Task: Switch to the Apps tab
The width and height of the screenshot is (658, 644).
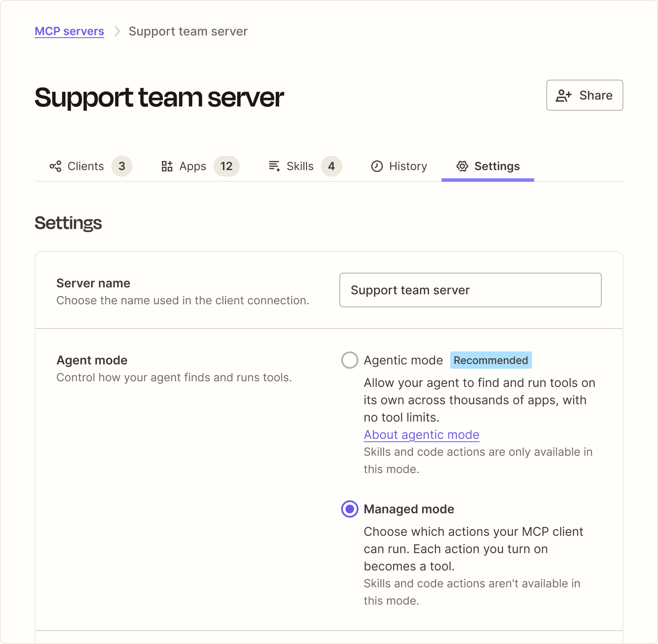Action: point(200,166)
